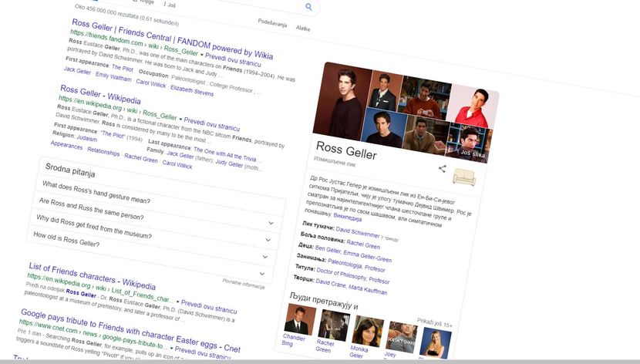Open the Jack Geller sitelink under the FANDOM result
The image size is (640, 364).
tap(77, 71)
